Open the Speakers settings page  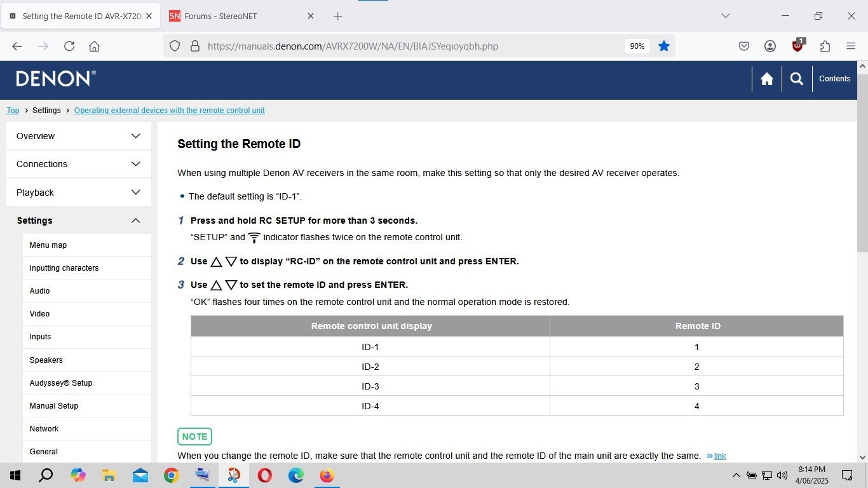click(87, 360)
